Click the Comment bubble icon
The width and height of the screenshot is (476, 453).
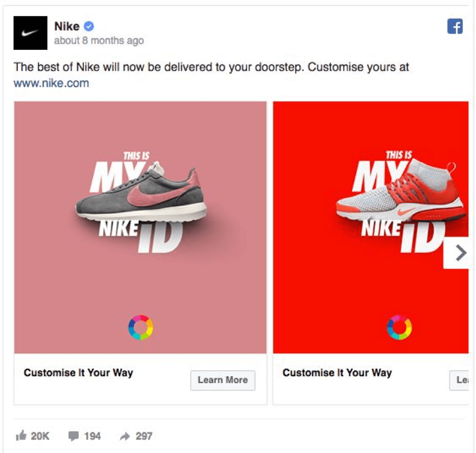(x=73, y=436)
